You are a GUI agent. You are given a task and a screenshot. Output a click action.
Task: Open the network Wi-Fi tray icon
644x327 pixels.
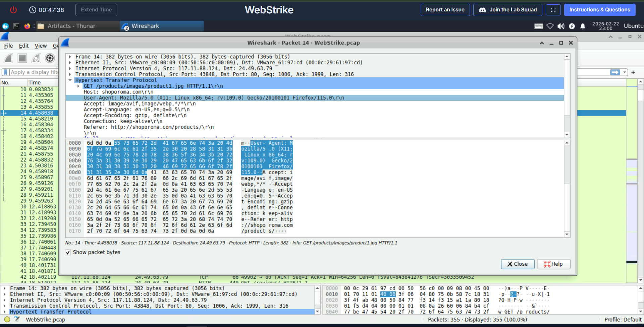(550, 26)
